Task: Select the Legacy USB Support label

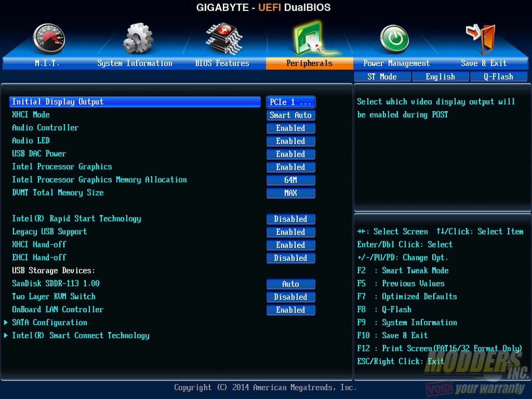Action: 49,231
